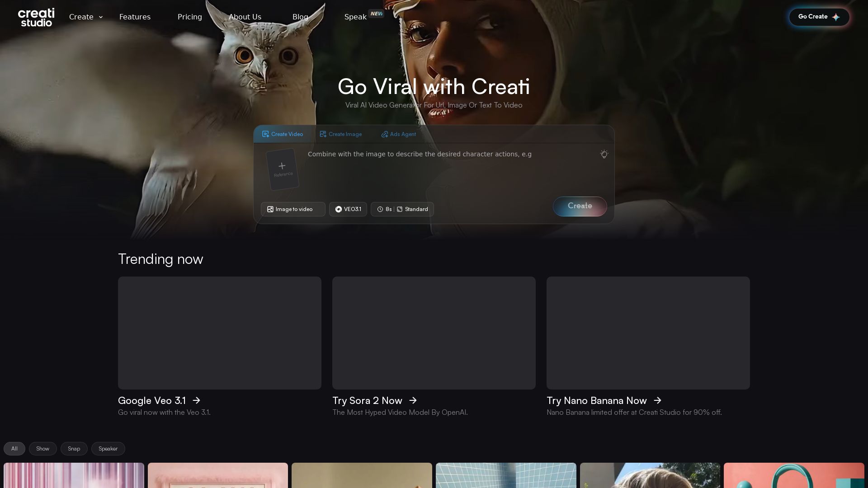Open the Features page

coord(135,17)
